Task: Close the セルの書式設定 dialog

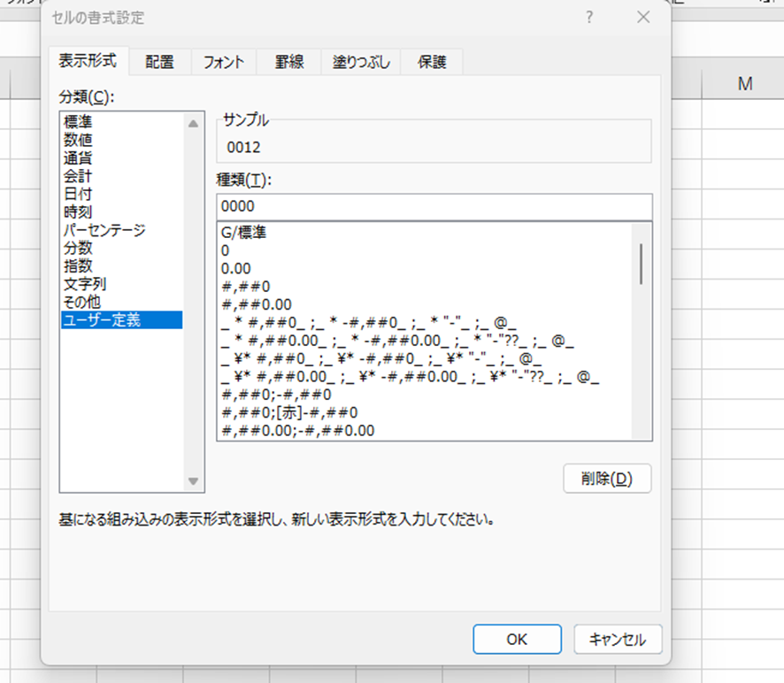Action: [x=643, y=18]
